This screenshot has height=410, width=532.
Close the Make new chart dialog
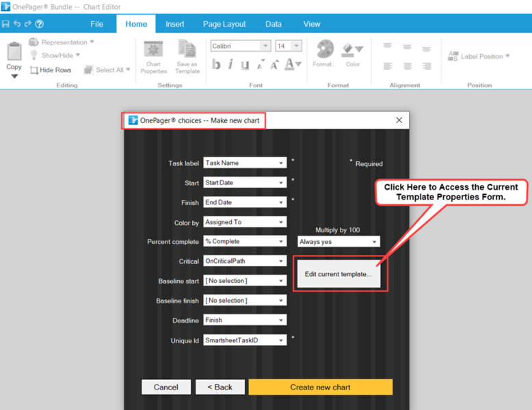pos(399,120)
